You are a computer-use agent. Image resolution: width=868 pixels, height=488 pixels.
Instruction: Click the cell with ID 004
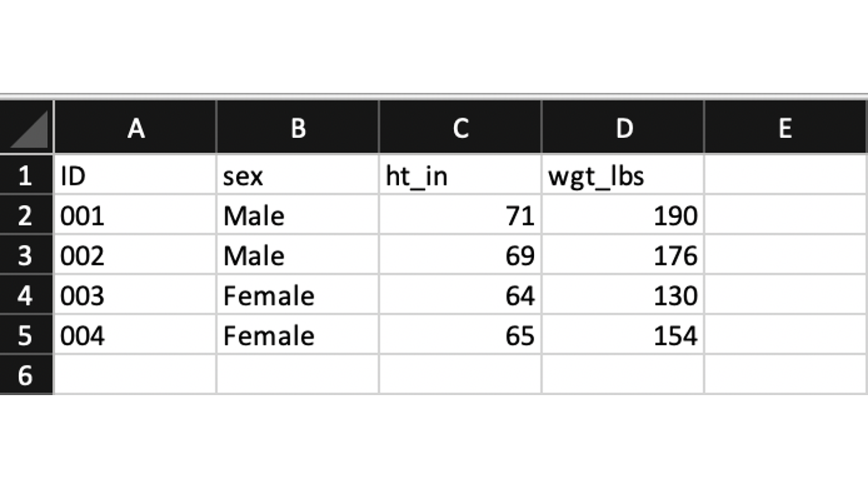136,335
